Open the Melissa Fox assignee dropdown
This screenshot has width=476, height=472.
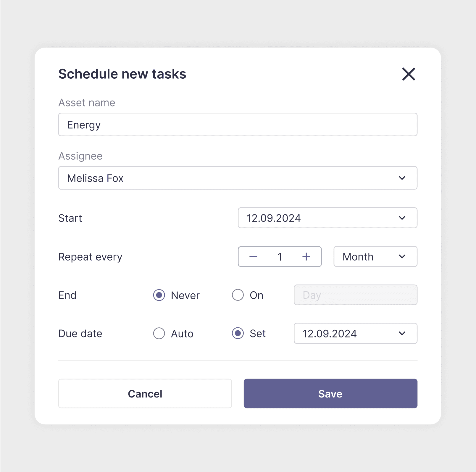pos(238,178)
